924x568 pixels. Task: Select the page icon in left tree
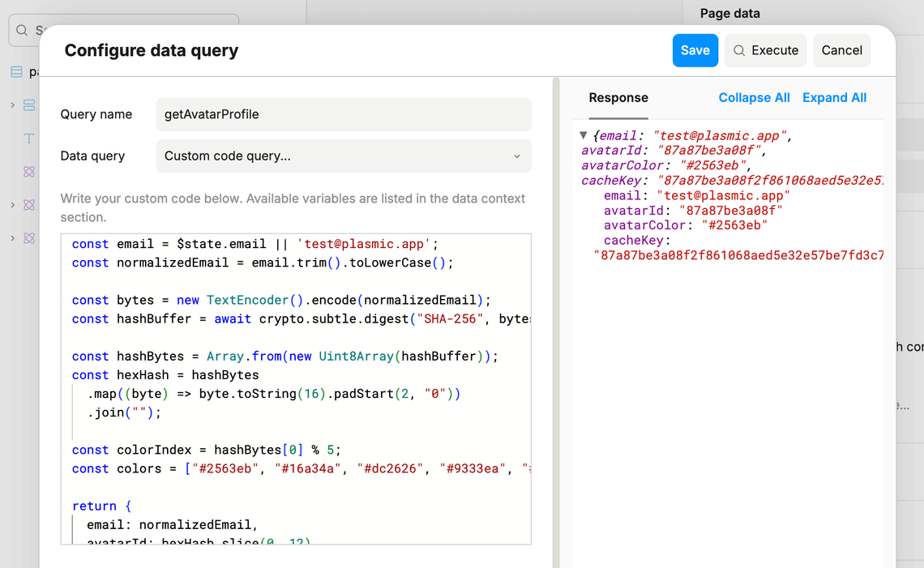point(16,72)
